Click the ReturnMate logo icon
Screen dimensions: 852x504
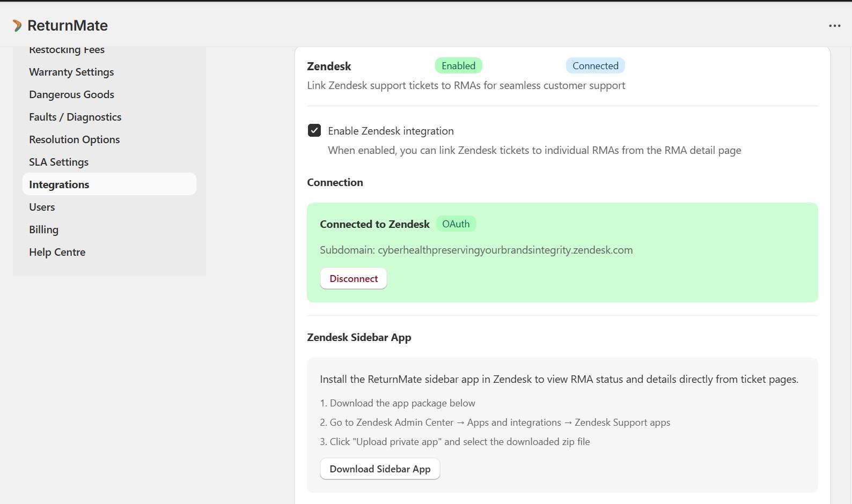click(17, 25)
